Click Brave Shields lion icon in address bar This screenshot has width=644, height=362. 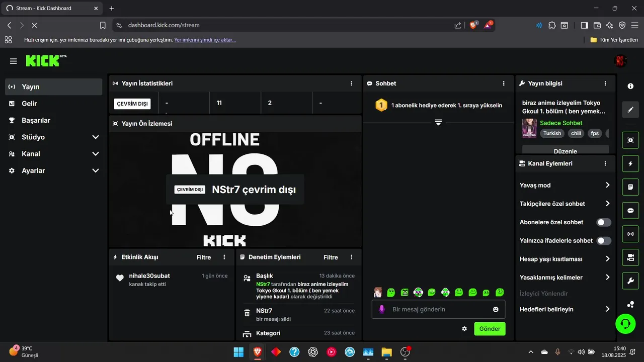[473, 25]
